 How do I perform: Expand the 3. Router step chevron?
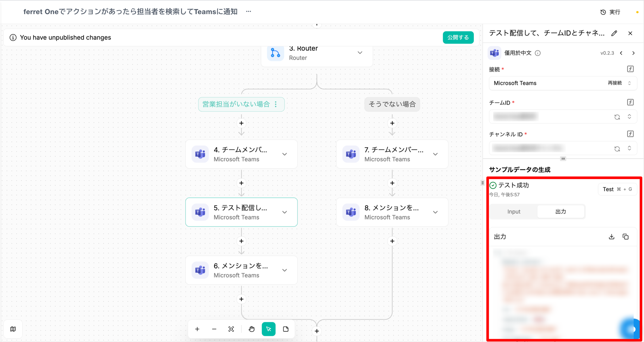pos(360,53)
